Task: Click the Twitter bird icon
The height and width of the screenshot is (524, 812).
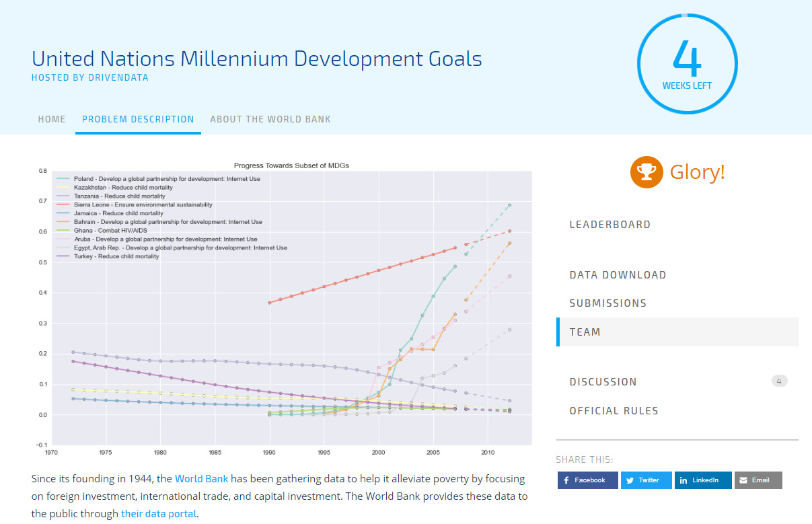Action: [630, 480]
